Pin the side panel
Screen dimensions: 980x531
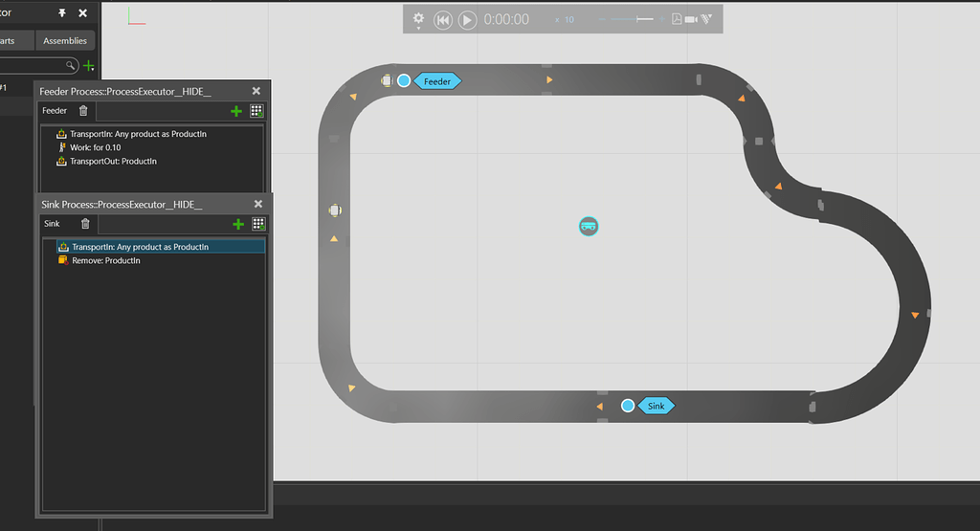[x=62, y=12]
